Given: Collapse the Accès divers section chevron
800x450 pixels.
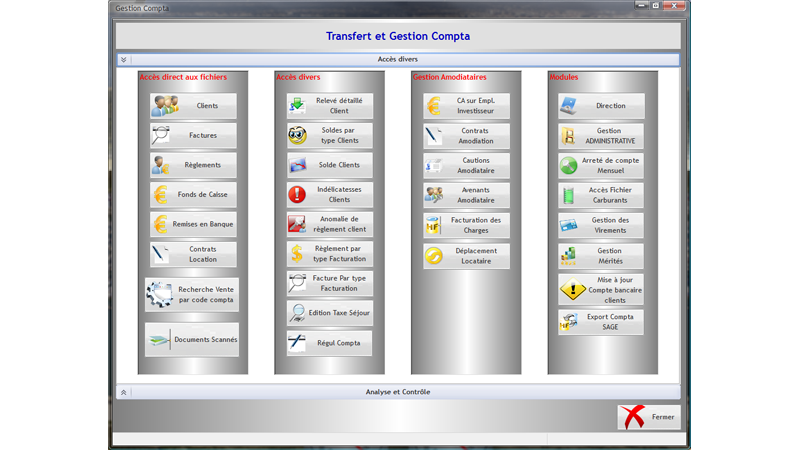Looking at the screenshot, I should pyautogui.click(x=123, y=60).
